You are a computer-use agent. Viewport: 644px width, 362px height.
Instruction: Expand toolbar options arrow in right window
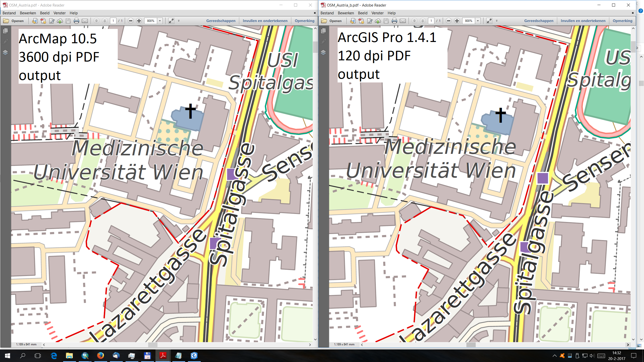tap(497, 21)
